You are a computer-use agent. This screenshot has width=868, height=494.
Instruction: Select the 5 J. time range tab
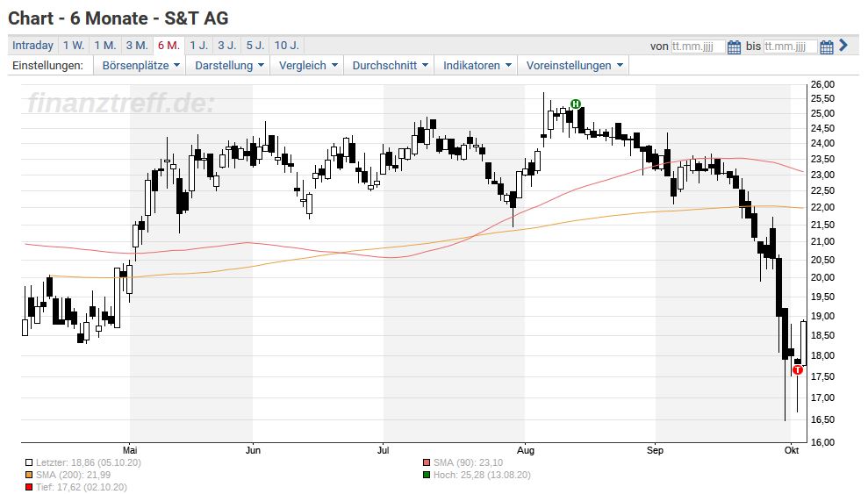click(255, 46)
